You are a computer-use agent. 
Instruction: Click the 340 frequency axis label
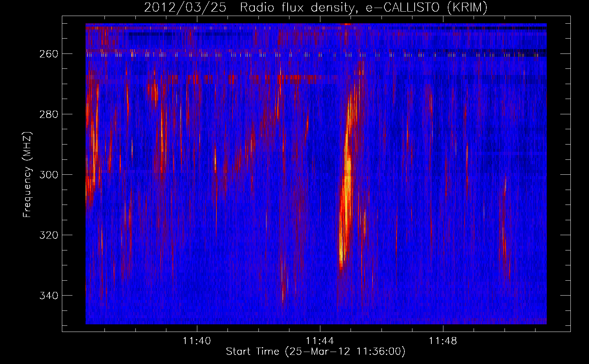point(48,296)
